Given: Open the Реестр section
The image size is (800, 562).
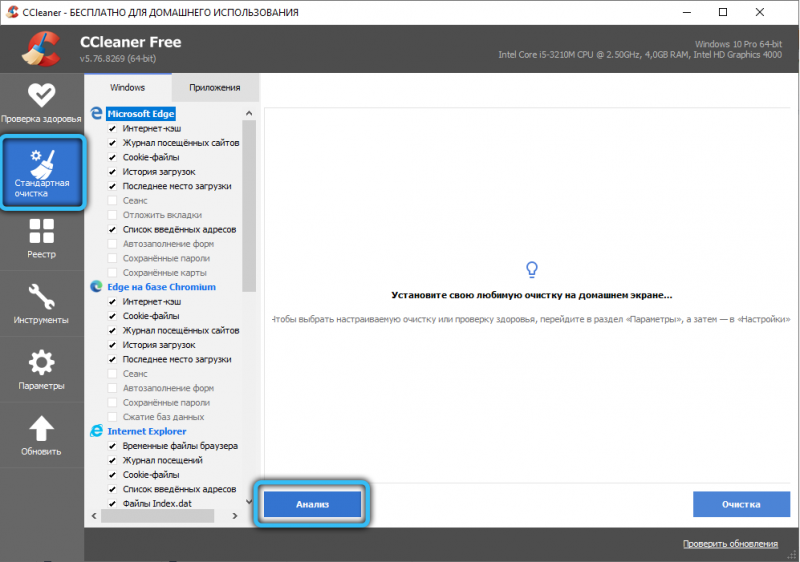Looking at the screenshot, I should pos(41,239).
